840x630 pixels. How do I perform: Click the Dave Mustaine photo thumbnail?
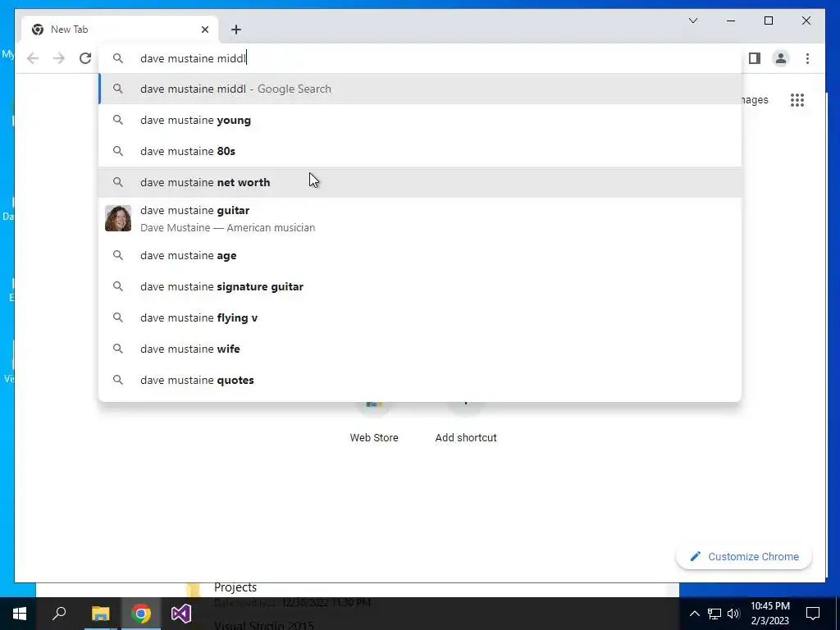pos(118,218)
